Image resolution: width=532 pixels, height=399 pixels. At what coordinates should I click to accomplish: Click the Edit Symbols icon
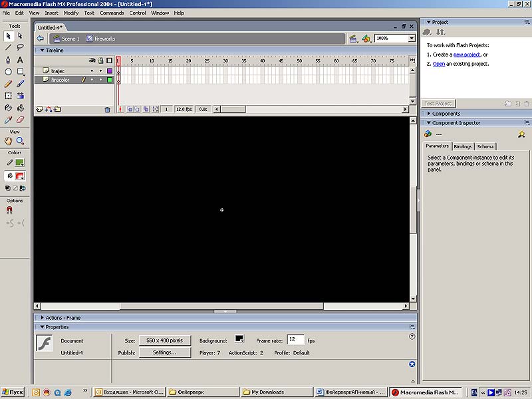(366, 39)
